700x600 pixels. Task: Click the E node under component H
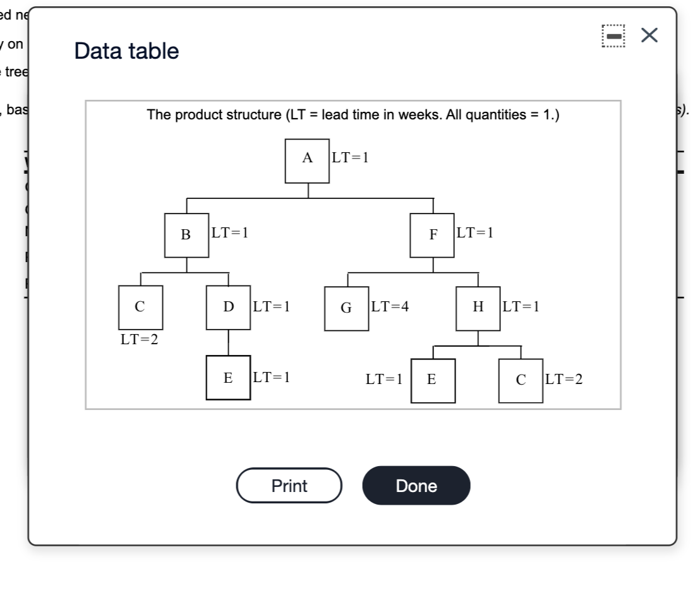[433, 380]
